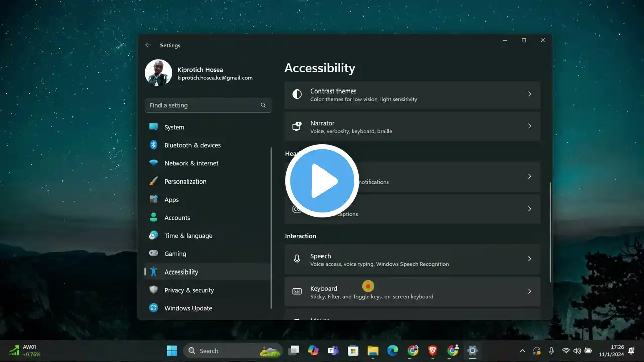The height and width of the screenshot is (362, 644).
Task: Open File Explorer from the taskbar
Action: click(x=373, y=351)
